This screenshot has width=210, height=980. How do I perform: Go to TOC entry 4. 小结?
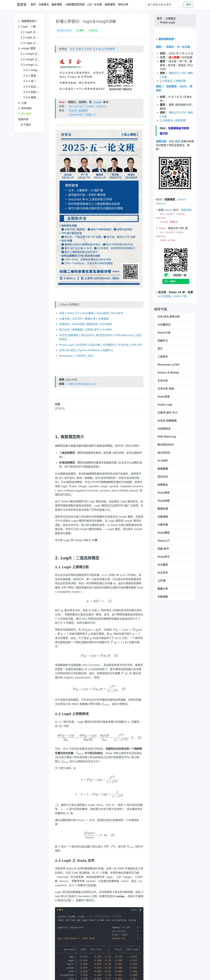[x=22, y=103]
